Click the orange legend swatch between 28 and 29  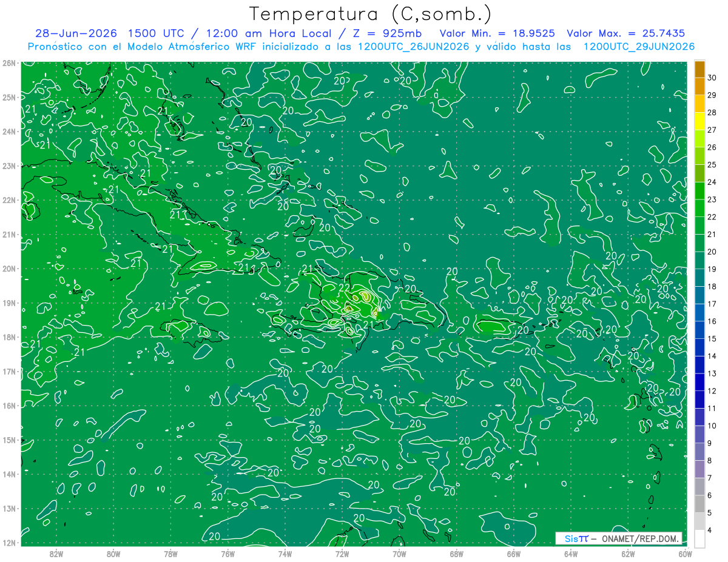(699, 103)
